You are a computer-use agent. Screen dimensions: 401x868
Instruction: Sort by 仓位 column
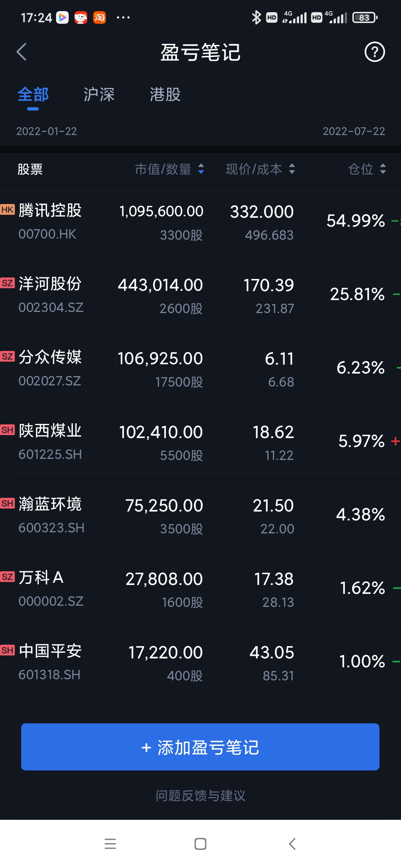pos(367,169)
